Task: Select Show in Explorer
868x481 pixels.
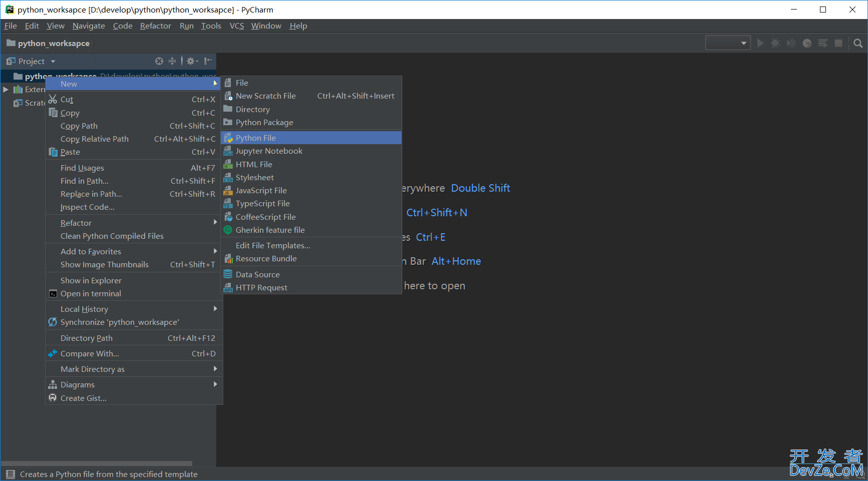Action: 134,280
